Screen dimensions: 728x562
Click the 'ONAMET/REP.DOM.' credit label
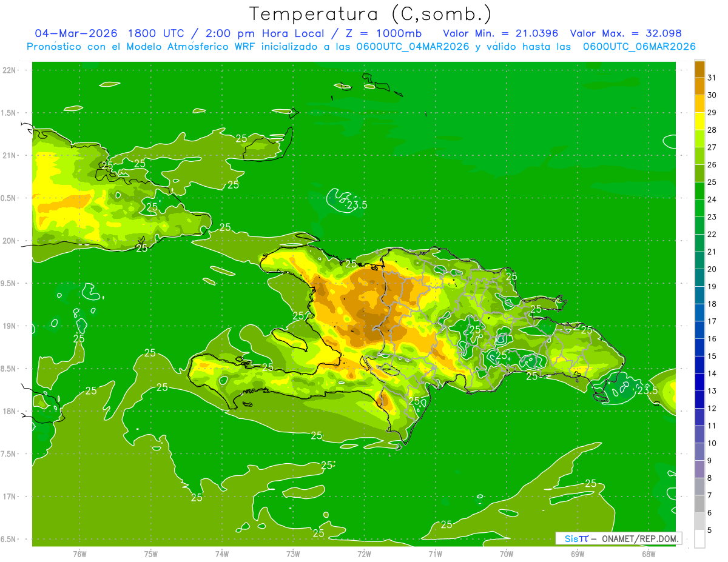tap(639, 538)
